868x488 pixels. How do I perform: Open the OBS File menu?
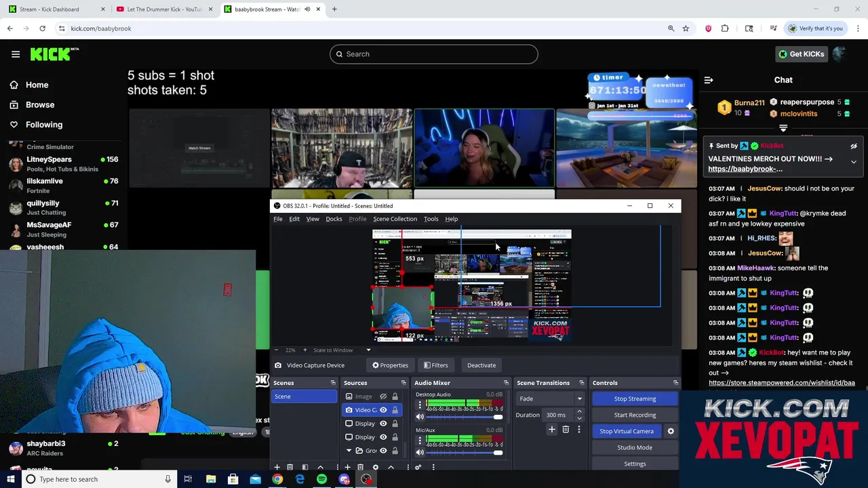[278, 219]
